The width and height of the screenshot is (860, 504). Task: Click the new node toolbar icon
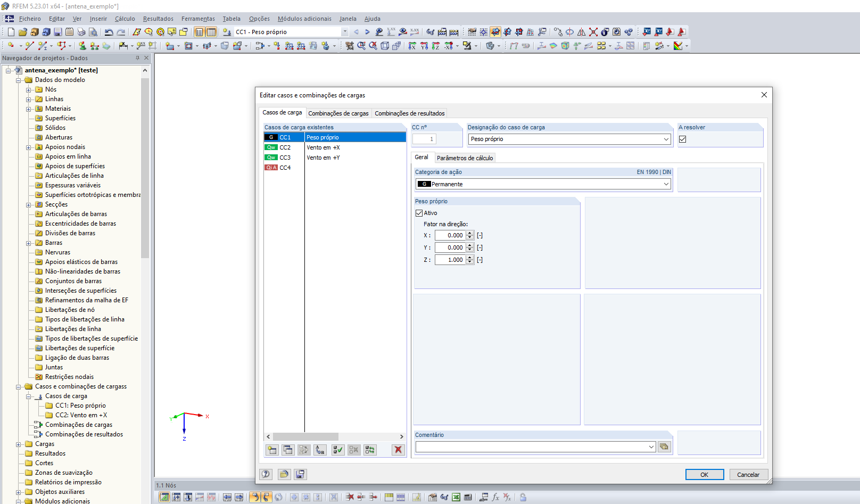tap(11, 46)
